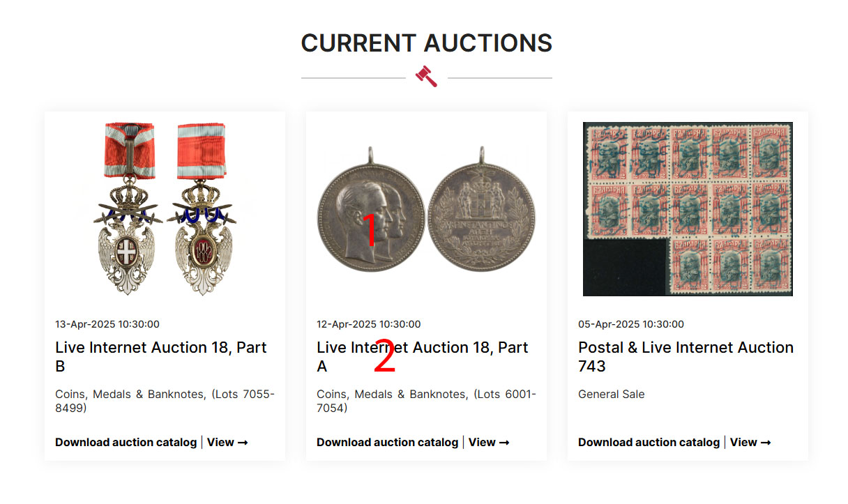This screenshot has width=848, height=504.
Task: Open the Serbian eagle order medal image
Action: (x=165, y=209)
